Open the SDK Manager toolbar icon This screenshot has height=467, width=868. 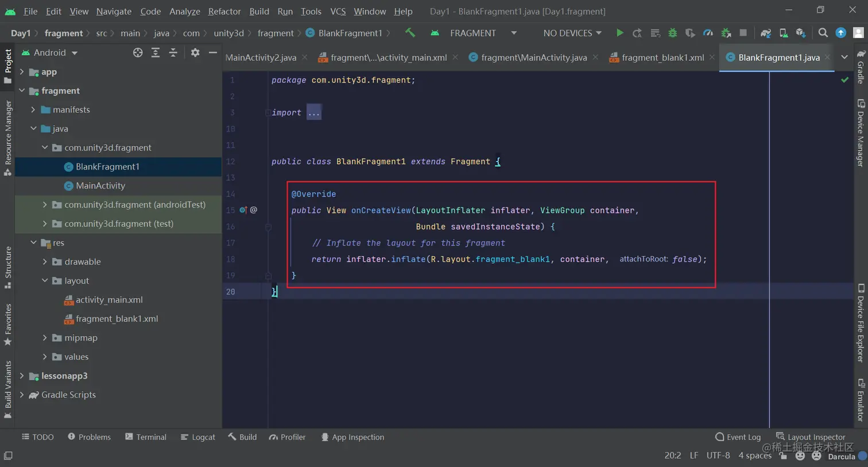(x=801, y=33)
